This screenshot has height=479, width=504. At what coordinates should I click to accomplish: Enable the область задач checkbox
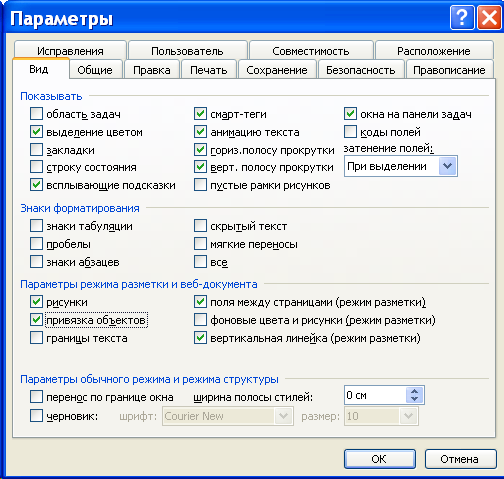[x=36, y=114]
